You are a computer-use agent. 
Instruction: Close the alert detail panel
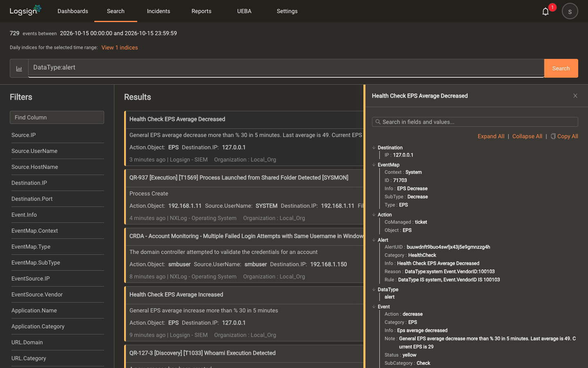575,96
